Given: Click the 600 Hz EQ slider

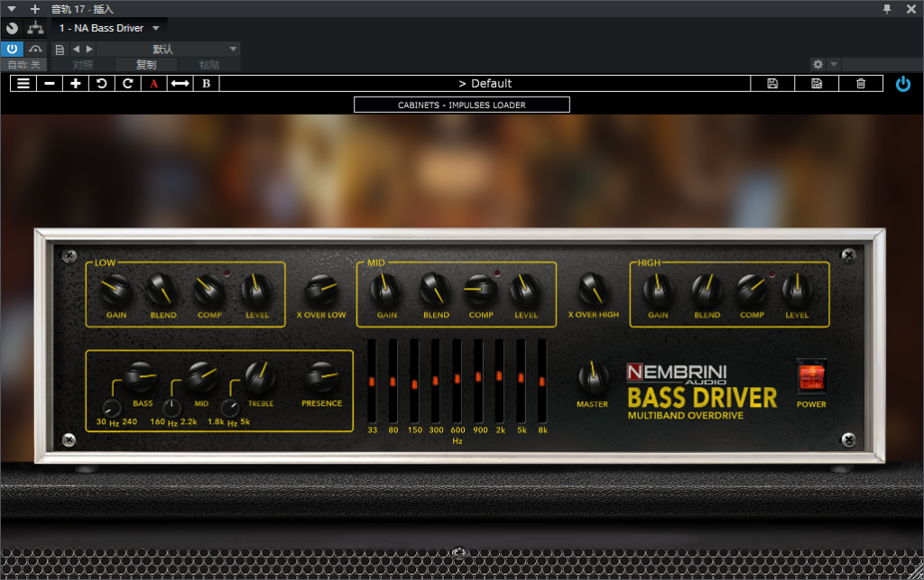Looking at the screenshot, I should point(457,381).
